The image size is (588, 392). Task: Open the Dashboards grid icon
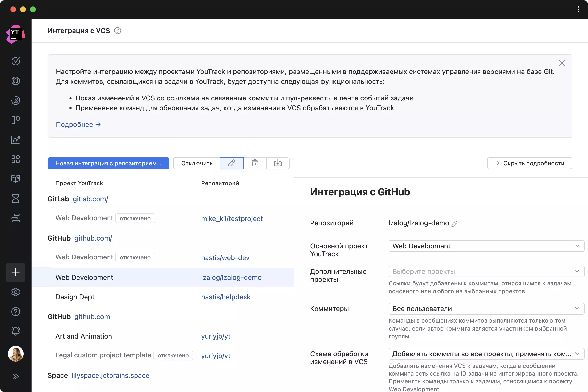16,159
